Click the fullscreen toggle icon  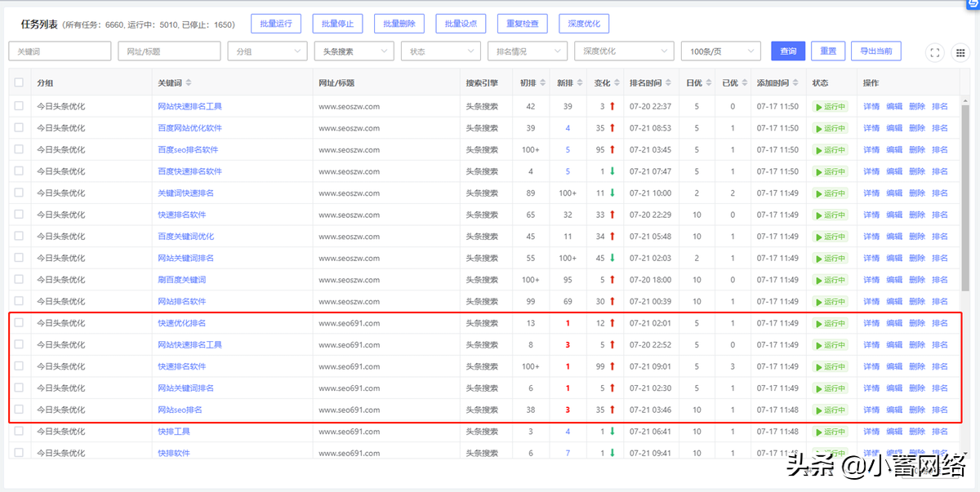pos(935,52)
